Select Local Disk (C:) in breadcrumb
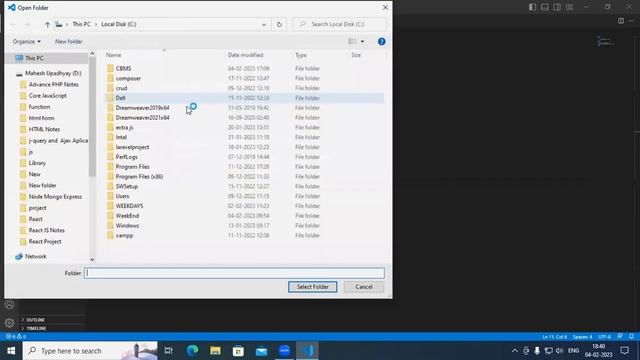 tap(119, 24)
